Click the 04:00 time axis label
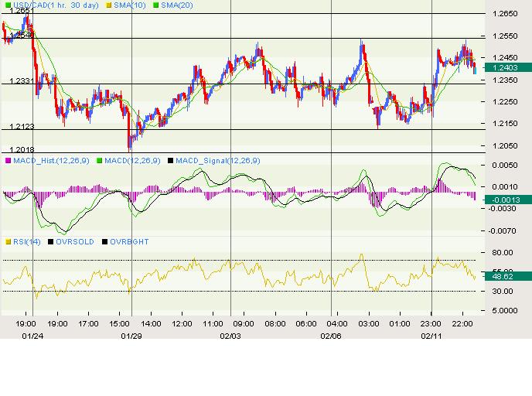This screenshot has width=532, height=396. pos(337,324)
